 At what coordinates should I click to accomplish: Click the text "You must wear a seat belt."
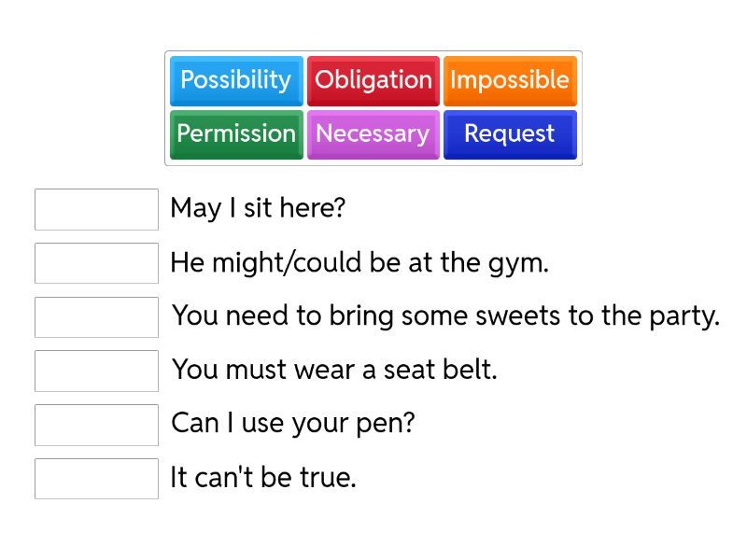(x=334, y=370)
